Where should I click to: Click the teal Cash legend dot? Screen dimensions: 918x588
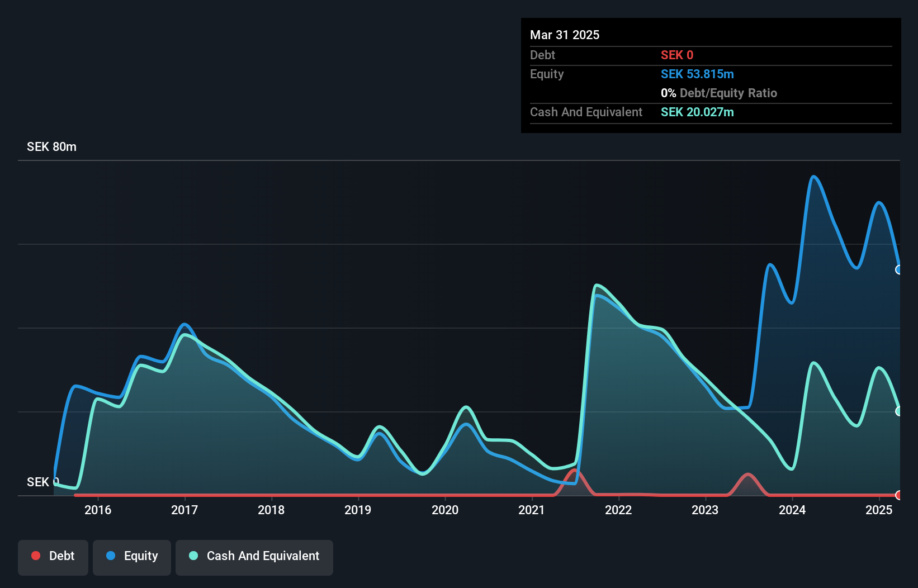(x=193, y=556)
